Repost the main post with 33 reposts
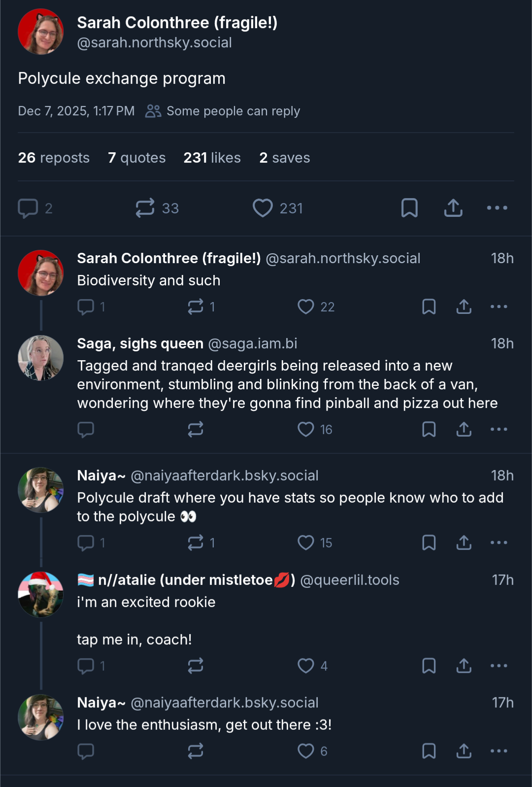This screenshot has width=532, height=787. coord(145,208)
